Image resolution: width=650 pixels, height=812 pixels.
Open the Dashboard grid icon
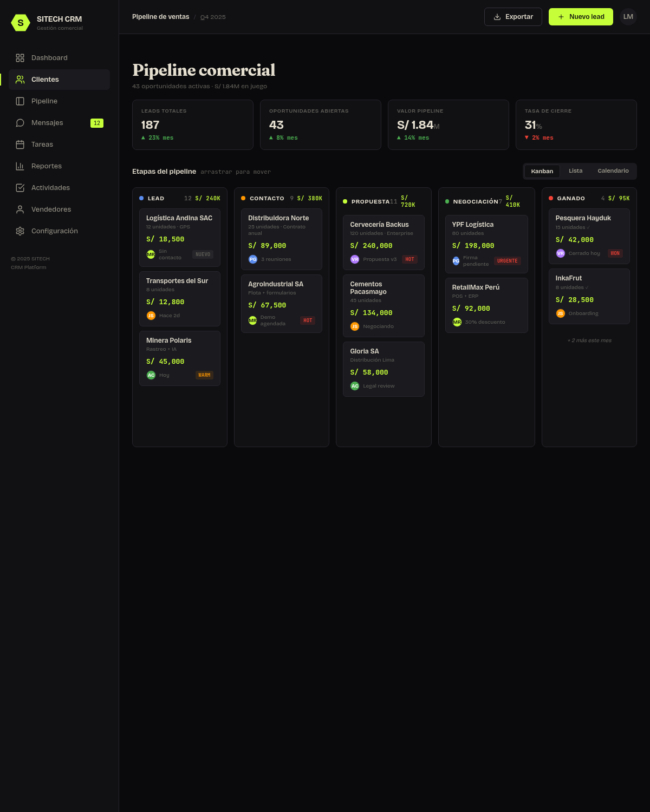tap(20, 58)
